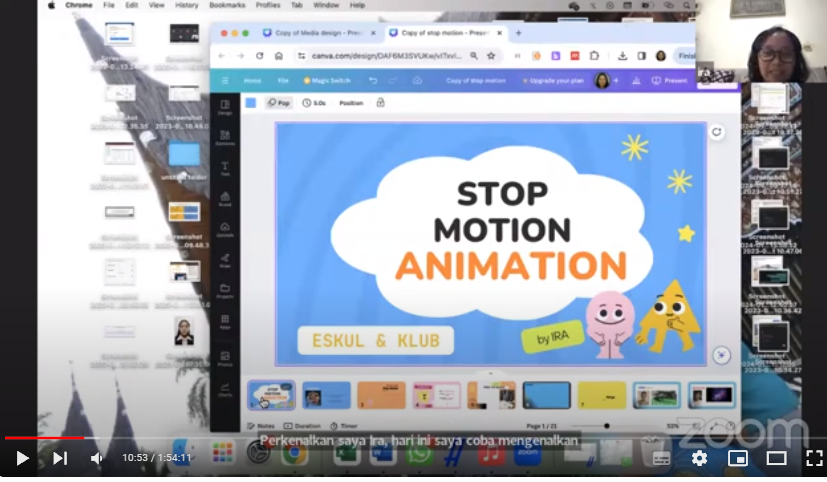Open the Projects folder in Canva sidebar
827x482 pixels.
coord(225,291)
